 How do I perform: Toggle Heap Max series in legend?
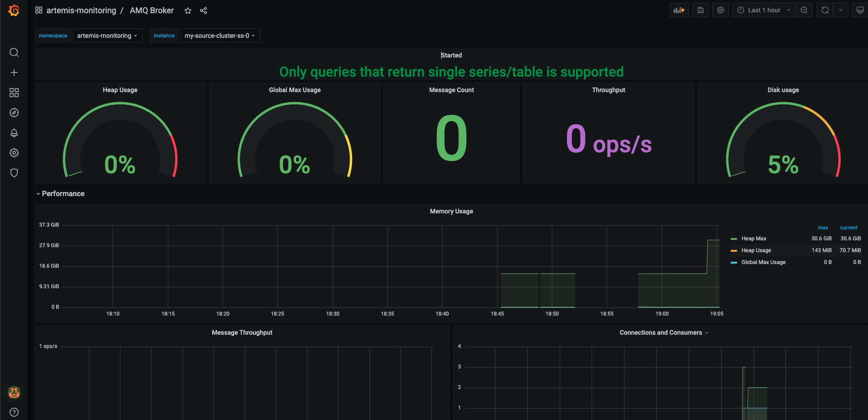tap(754, 239)
